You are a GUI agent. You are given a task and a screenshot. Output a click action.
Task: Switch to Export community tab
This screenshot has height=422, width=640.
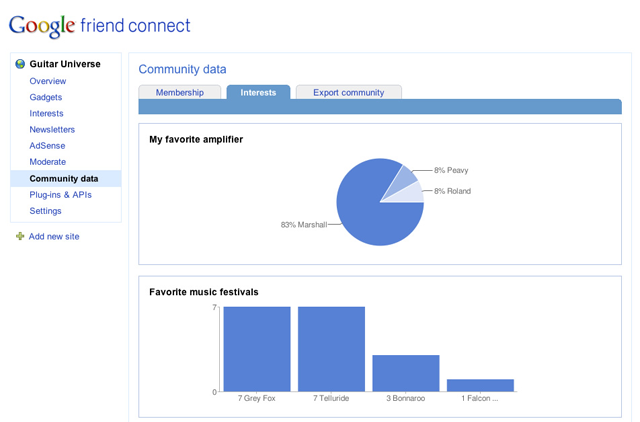(x=349, y=92)
